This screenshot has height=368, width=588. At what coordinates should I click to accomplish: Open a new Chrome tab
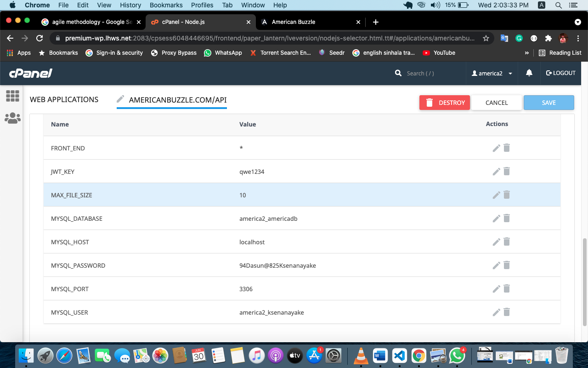coord(376,22)
